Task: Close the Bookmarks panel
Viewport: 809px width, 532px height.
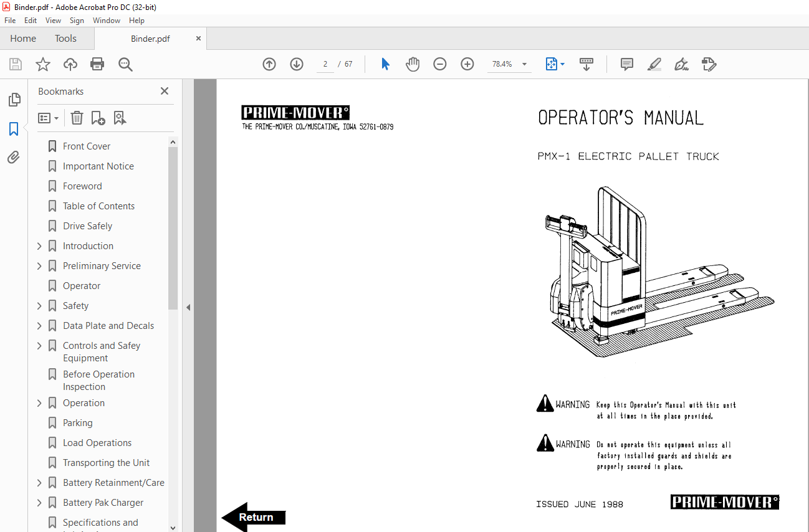Action: pyautogui.click(x=165, y=91)
